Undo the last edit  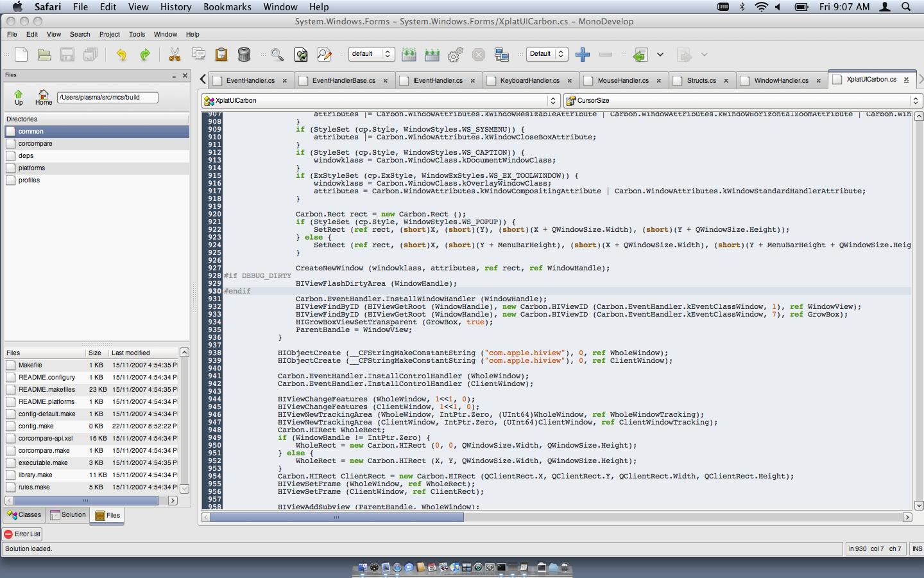(x=121, y=55)
